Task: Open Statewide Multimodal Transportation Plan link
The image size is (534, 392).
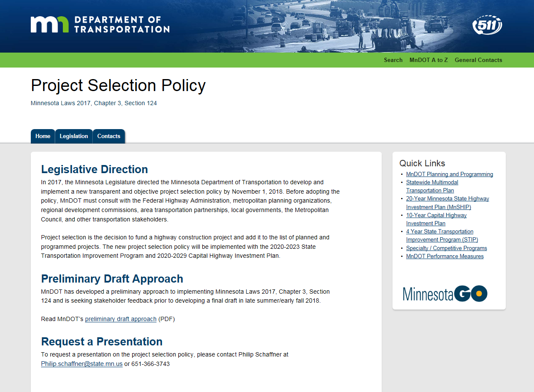Action: click(x=432, y=186)
